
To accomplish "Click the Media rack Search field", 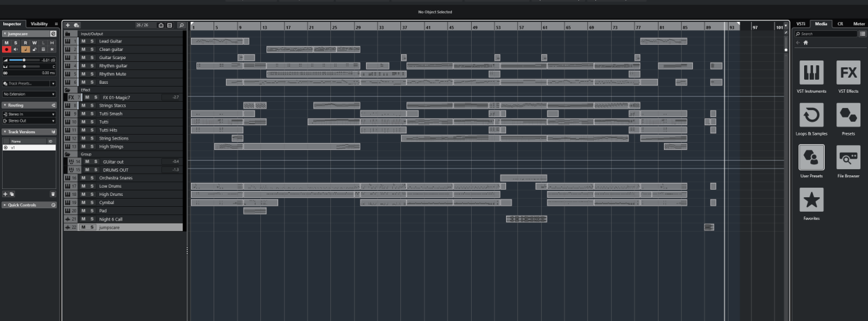I will [825, 33].
